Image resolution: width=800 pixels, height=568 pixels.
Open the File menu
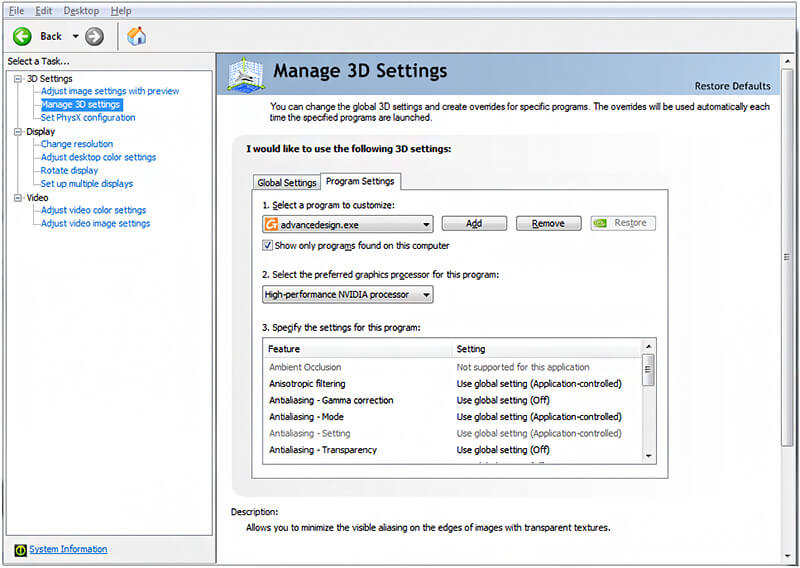[16, 11]
